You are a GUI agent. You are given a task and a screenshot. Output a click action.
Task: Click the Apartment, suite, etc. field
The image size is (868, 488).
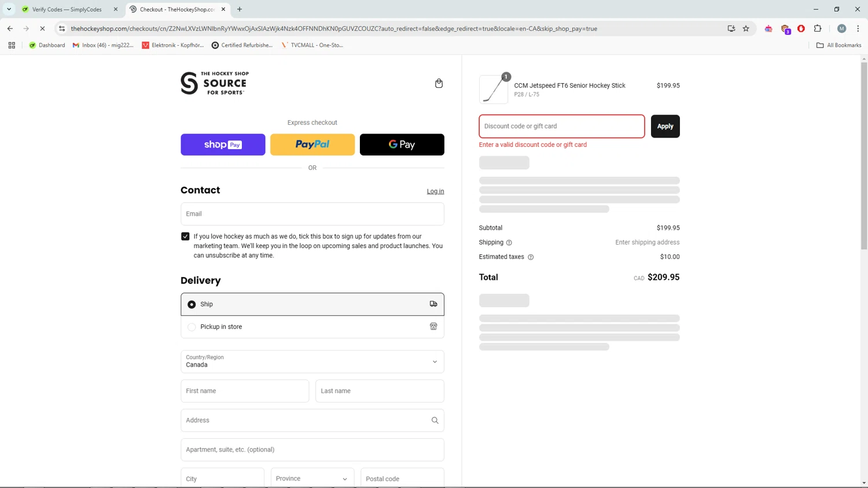coord(312,449)
